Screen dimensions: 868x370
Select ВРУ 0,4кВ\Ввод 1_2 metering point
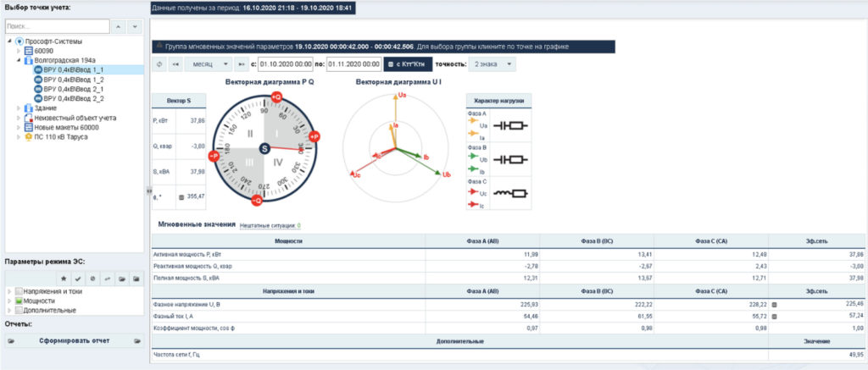coord(75,79)
